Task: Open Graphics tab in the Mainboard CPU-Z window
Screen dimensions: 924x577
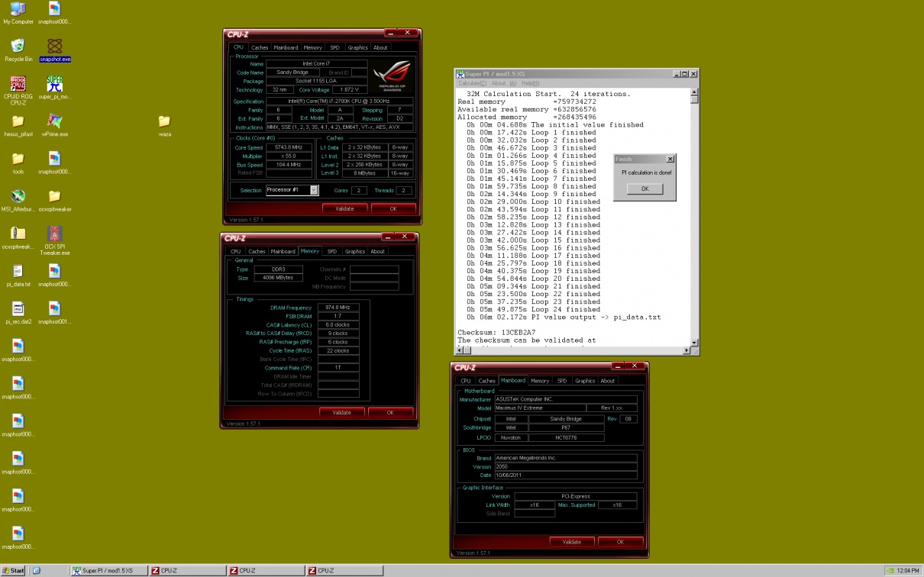Action: click(585, 381)
